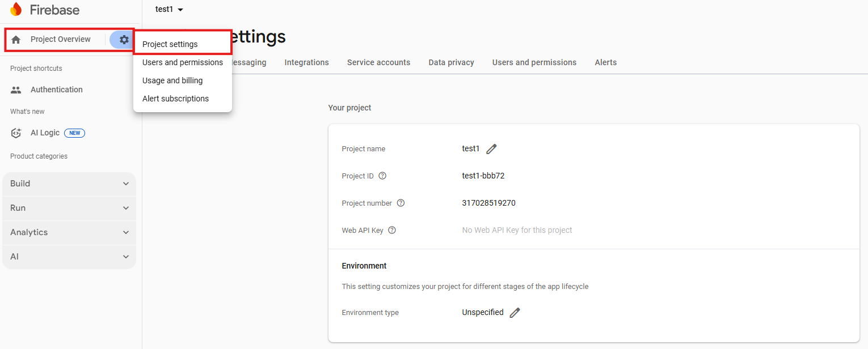Expand the Analytics category

coord(69,232)
